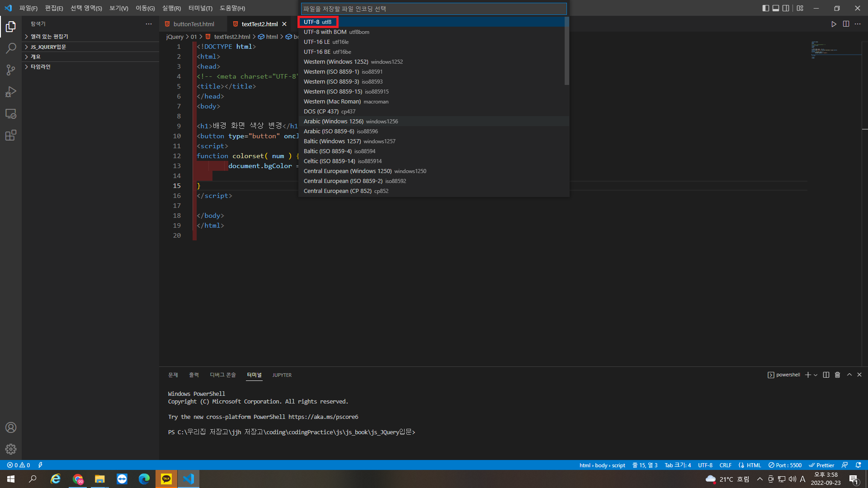Open the Source Control view

(11, 70)
